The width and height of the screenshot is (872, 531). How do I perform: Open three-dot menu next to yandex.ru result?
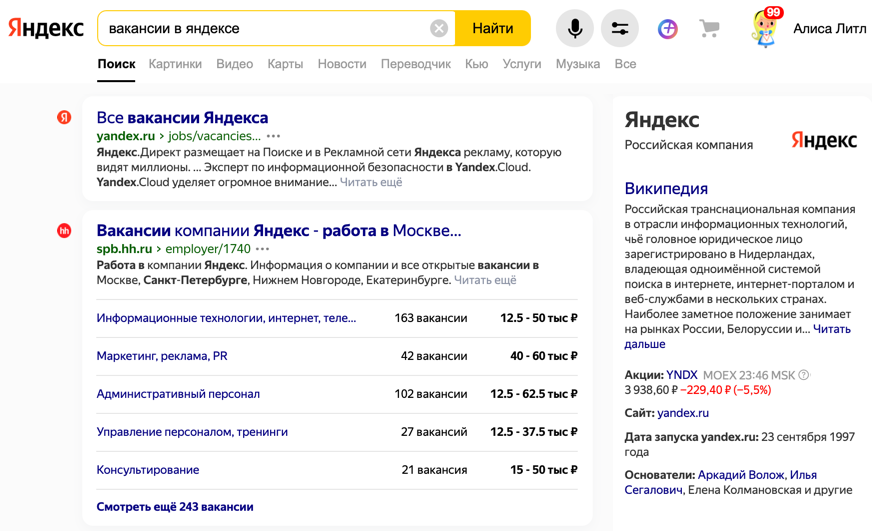[x=274, y=136]
